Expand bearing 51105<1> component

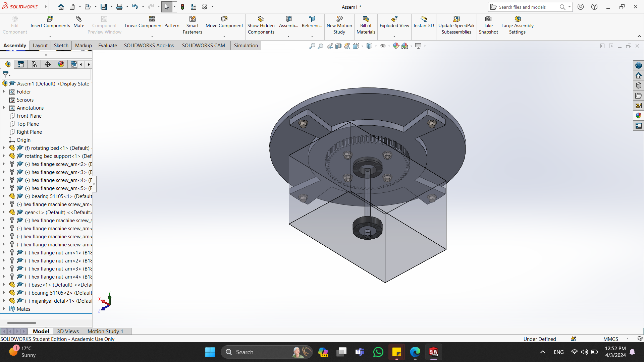coord(4,196)
